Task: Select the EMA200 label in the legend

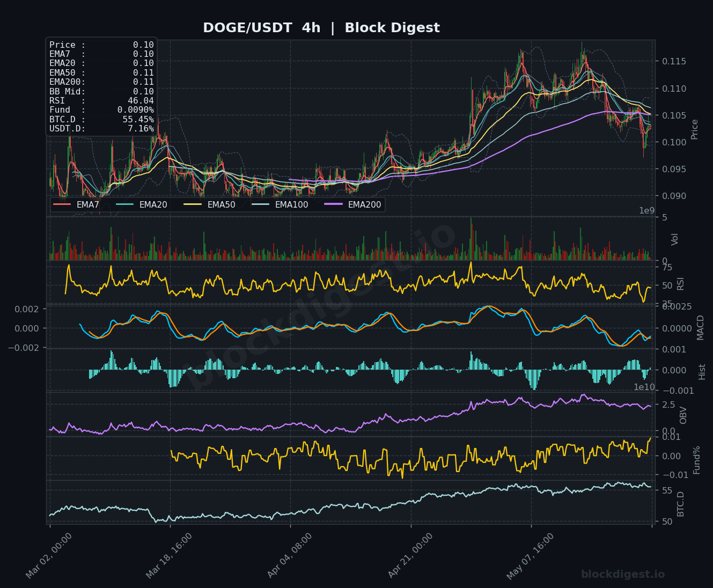Action: 364,204
